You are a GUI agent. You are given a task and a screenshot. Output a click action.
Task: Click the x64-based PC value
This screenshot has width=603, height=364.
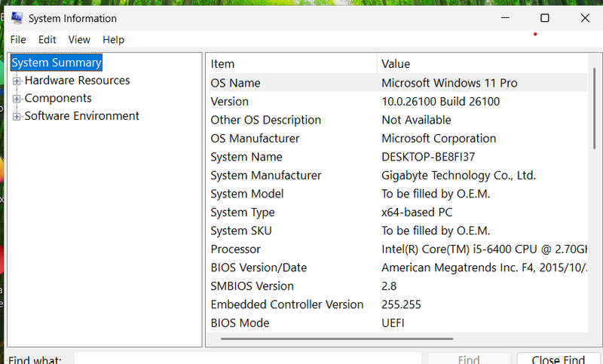pyautogui.click(x=417, y=213)
